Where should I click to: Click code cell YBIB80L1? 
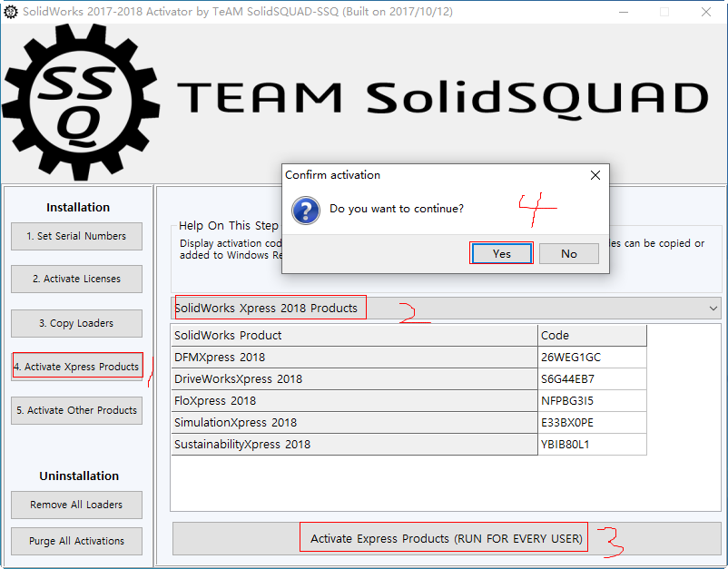click(x=592, y=444)
